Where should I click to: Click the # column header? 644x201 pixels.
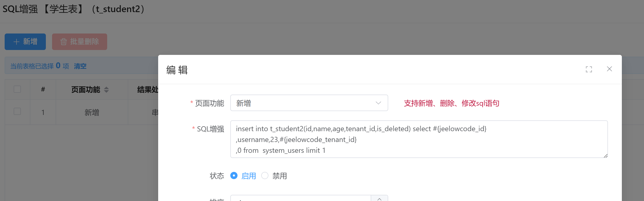(x=43, y=89)
